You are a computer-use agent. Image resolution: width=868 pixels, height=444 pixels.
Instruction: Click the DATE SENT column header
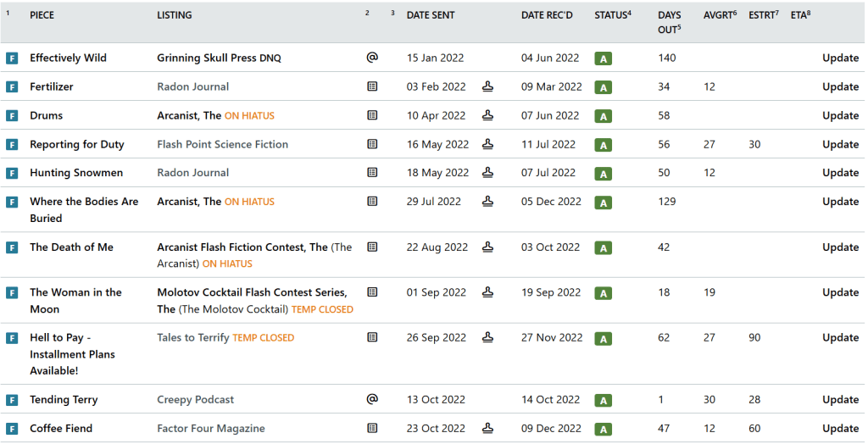[430, 15]
